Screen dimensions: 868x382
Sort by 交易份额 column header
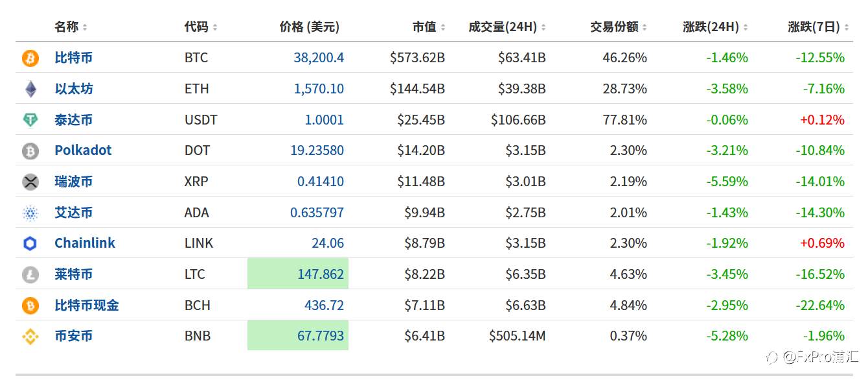coord(619,27)
